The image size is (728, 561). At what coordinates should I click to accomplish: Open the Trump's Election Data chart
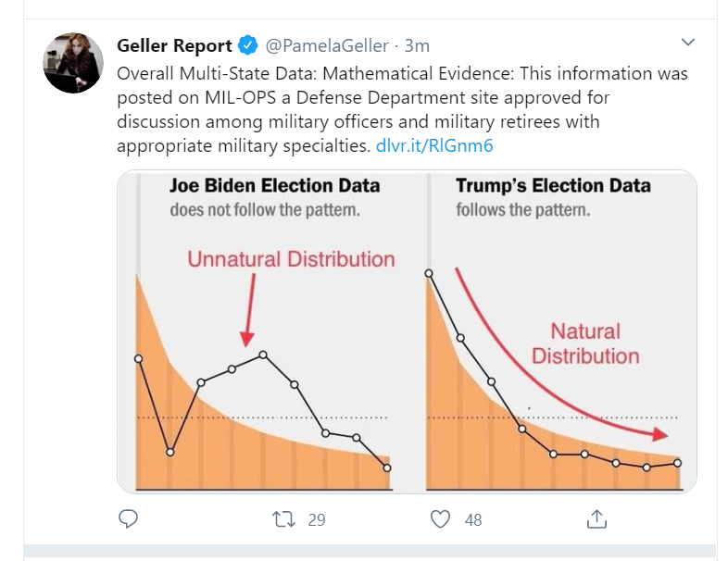point(553,331)
